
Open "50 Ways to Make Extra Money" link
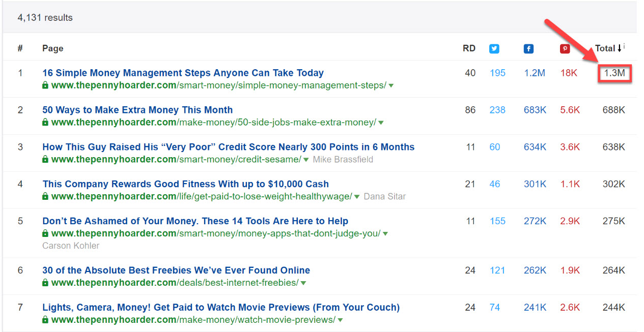click(x=137, y=110)
